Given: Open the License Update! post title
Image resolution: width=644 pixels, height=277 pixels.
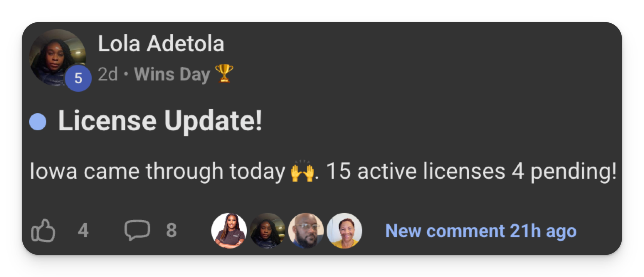Looking at the screenshot, I should coord(160,121).
